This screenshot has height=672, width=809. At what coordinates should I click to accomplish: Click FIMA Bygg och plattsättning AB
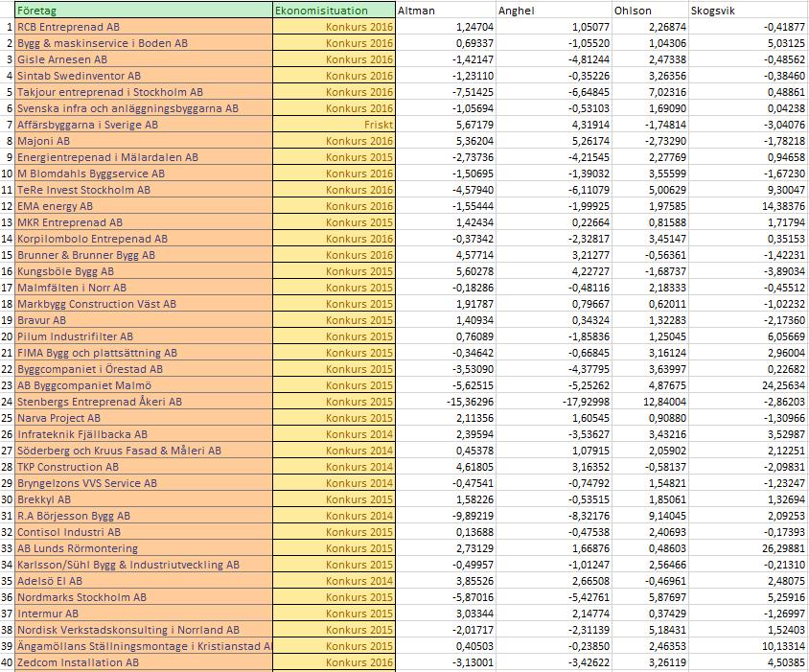point(144,353)
